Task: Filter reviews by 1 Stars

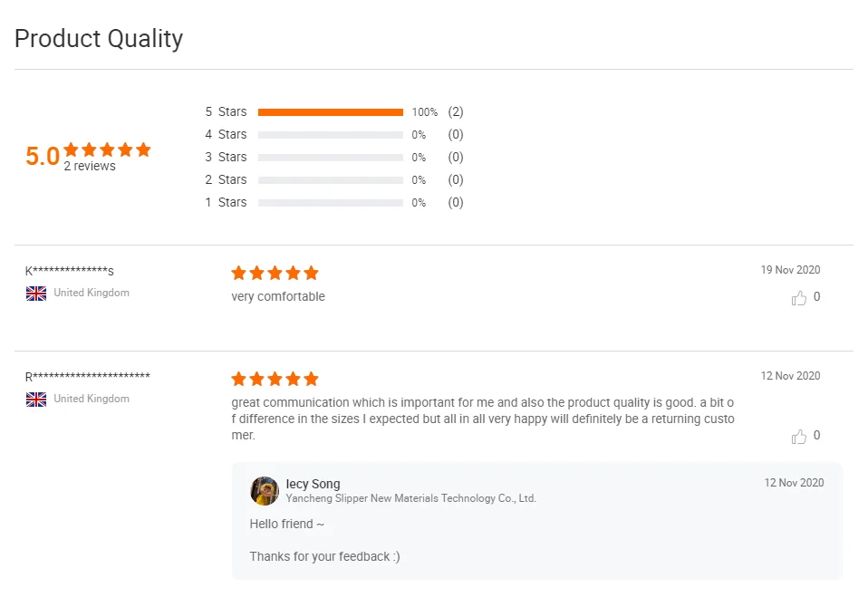Action: pos(226,203)
